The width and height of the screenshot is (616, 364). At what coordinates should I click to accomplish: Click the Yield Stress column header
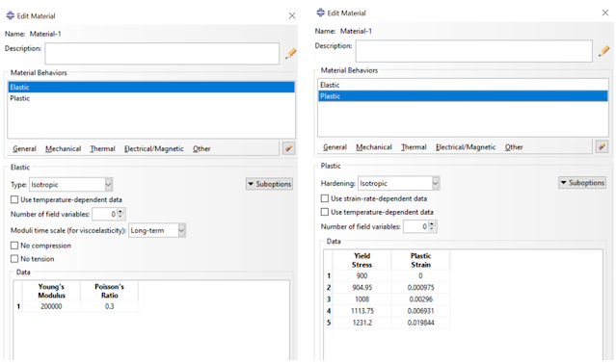pyautogui.click(x=362, y=260)
